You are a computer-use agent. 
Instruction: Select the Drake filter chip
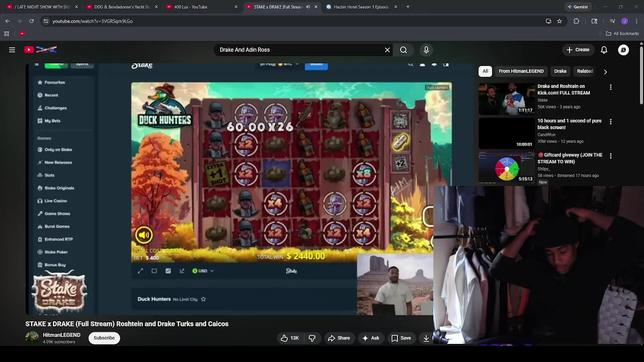point(560,71)
